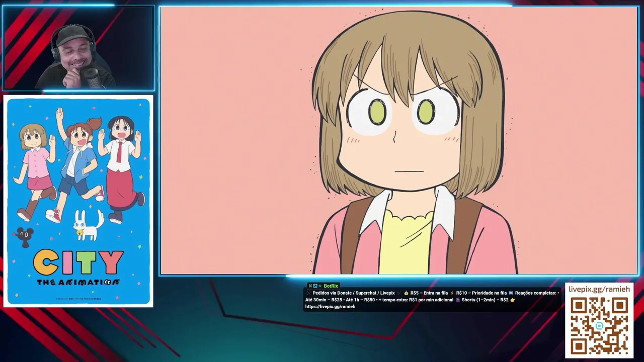Click the main anime video frame
This screenshot has height=362, width=644.
click(x=399, y=141)
